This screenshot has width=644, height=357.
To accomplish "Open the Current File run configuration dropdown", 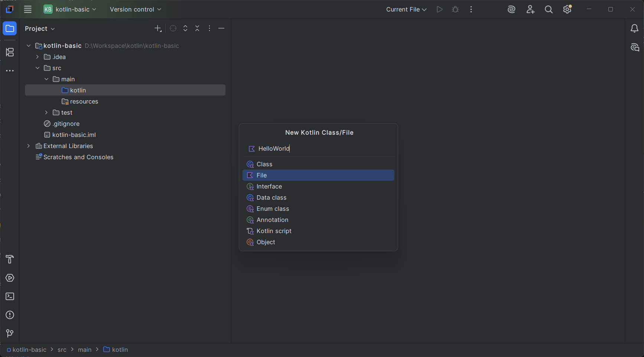I will 406,9.
